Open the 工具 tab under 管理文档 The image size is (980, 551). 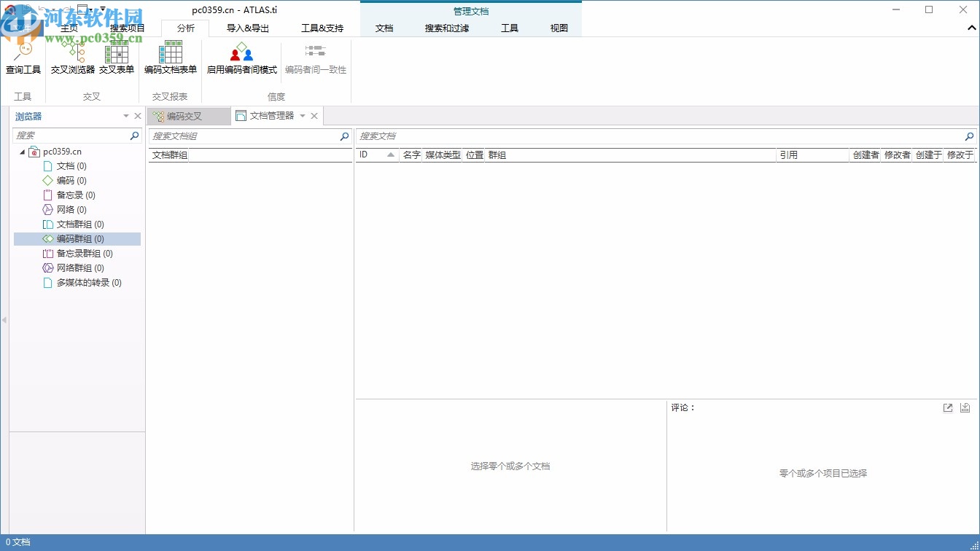click(x=510, y=28)
